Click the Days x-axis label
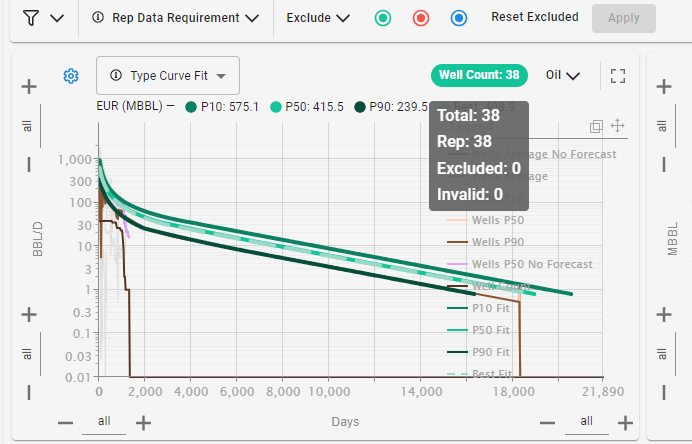Screen dimensions: 692x444 345,422
